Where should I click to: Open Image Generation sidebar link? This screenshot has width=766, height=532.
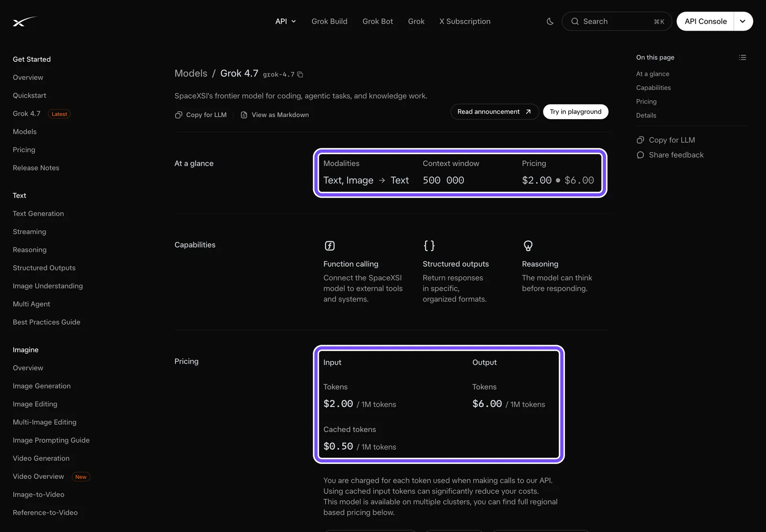(x=42, y=386)
